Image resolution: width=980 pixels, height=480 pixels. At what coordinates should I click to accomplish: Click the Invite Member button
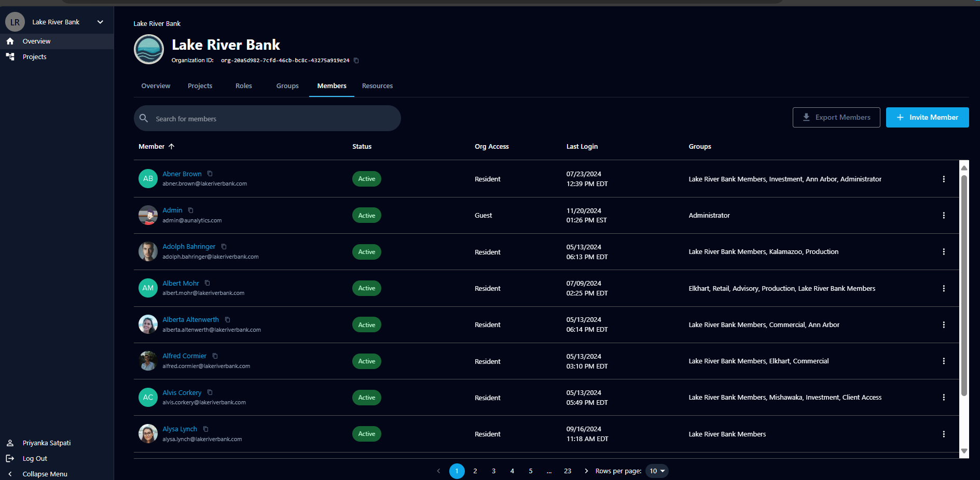[x=927, y=117]
